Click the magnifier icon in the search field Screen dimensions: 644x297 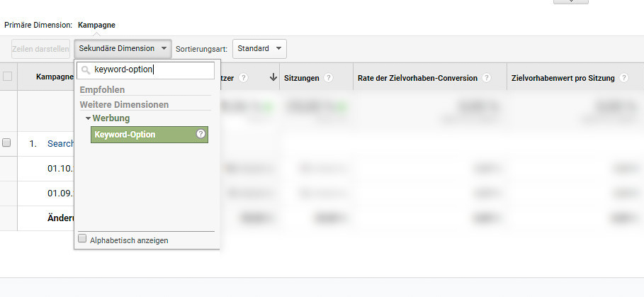86,70
